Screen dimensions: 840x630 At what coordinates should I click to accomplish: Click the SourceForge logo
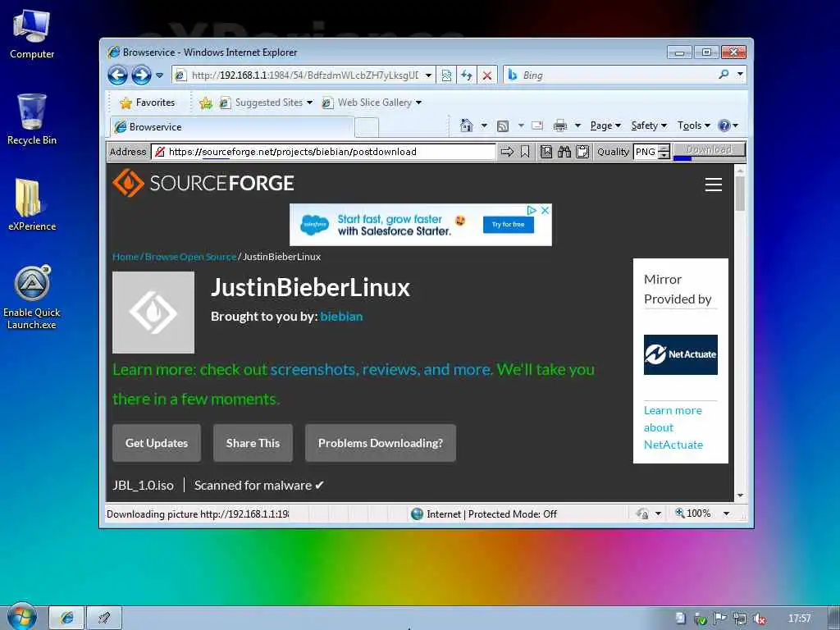[x=203, y=183]
